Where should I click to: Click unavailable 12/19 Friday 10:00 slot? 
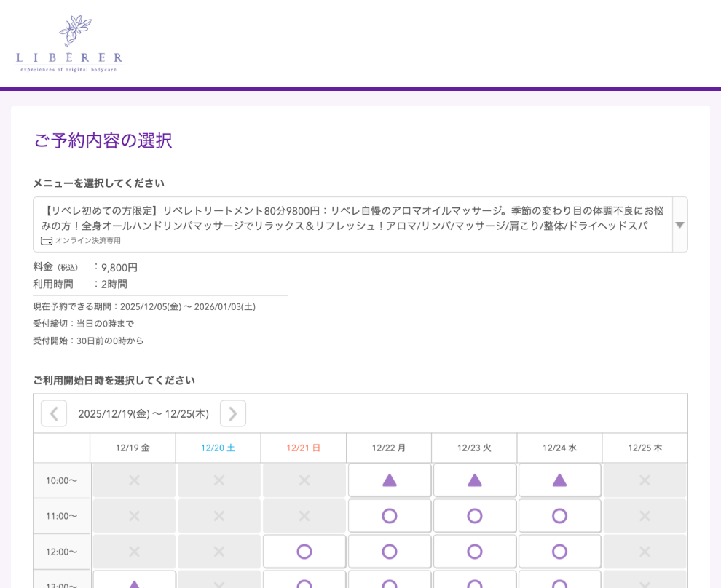coord(134,480)
